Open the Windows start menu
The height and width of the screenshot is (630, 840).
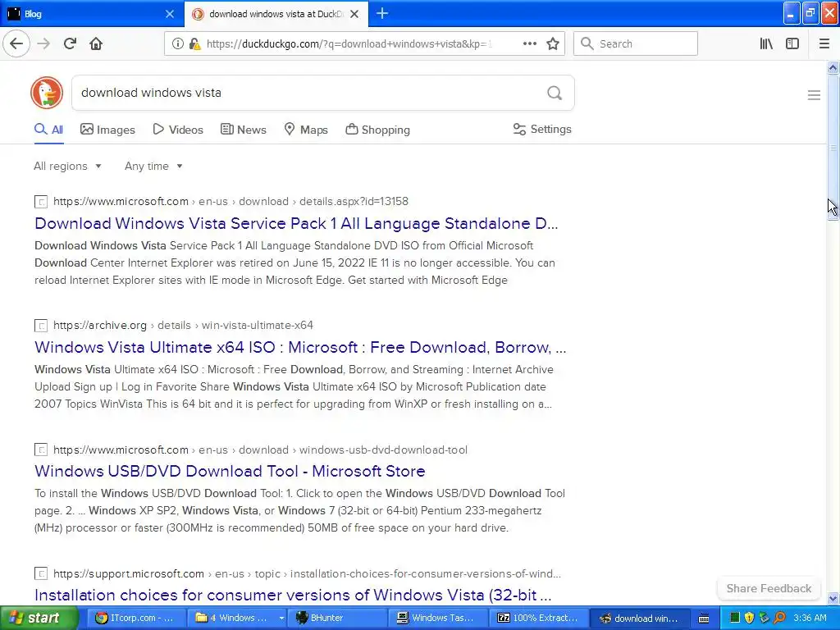38,619
